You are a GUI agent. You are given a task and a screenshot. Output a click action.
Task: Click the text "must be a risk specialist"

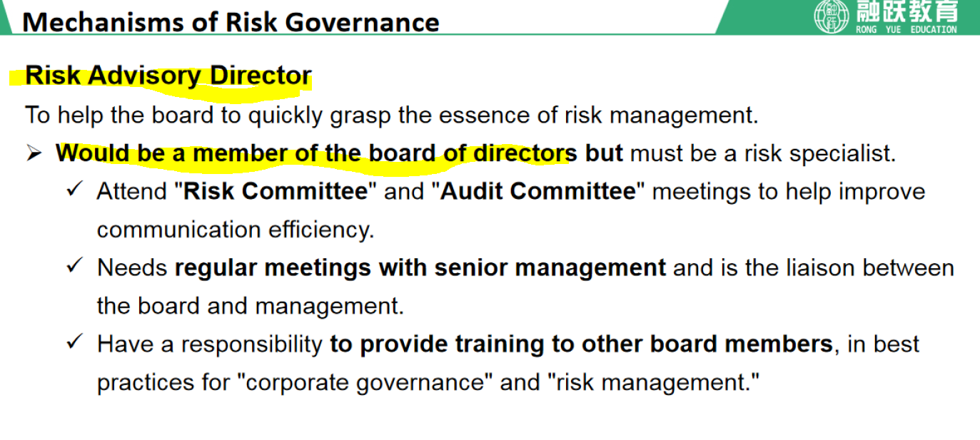tap(762, 153)
